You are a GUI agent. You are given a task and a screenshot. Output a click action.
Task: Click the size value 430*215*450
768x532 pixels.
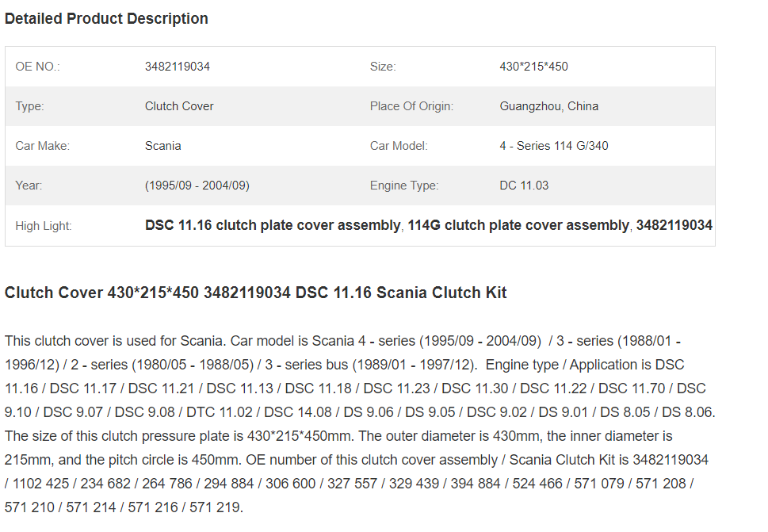534,67
